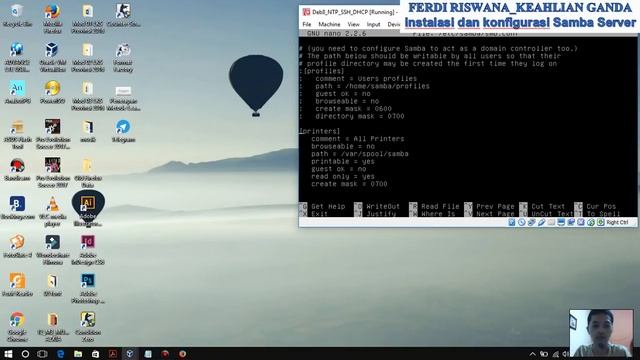640x360 pixels.
Task: Open the Machine menu in VirtualBox window
Action: click(329, 24)
